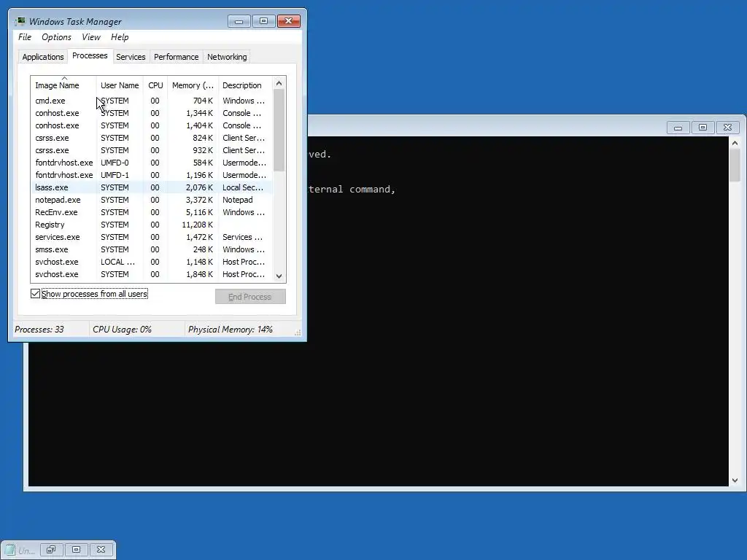The width and height of the screenshot is (747, 560).
Task: Click the process list scroll-down arrow
Action: [x=279, y=276]
